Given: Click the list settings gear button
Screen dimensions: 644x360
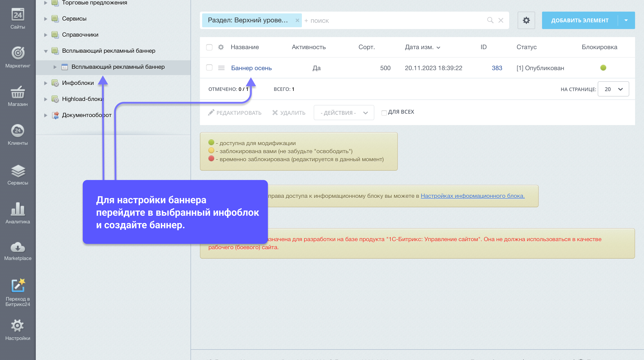Looking at the screenshot, I should tap(526, 20).
